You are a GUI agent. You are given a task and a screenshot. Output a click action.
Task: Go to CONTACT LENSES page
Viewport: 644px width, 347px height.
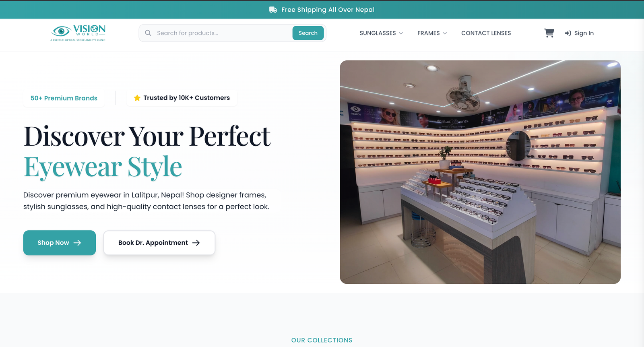tap(486, 33)
